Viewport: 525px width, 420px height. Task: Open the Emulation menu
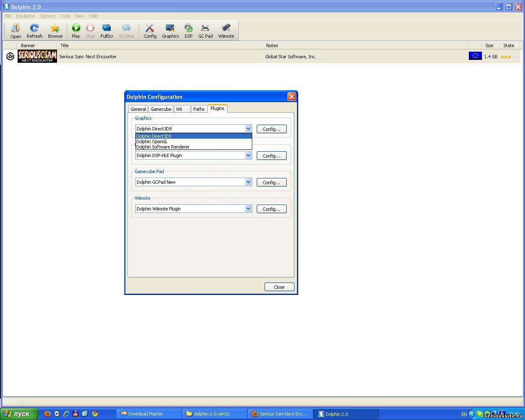pos(25,16)
